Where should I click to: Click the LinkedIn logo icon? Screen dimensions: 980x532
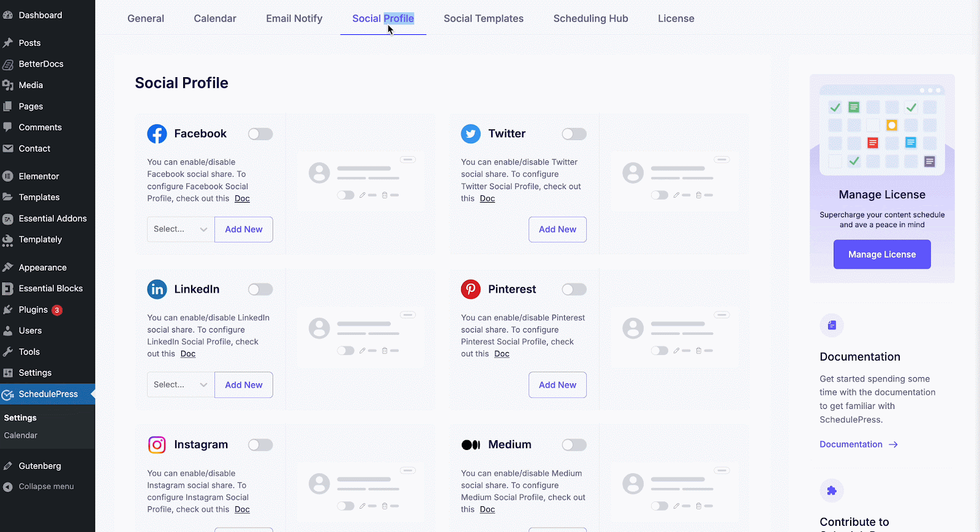click(157, 289)
